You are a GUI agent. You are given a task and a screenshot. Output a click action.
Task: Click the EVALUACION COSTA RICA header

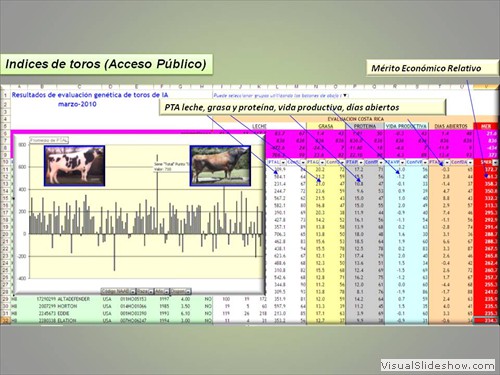click(355, 119)
